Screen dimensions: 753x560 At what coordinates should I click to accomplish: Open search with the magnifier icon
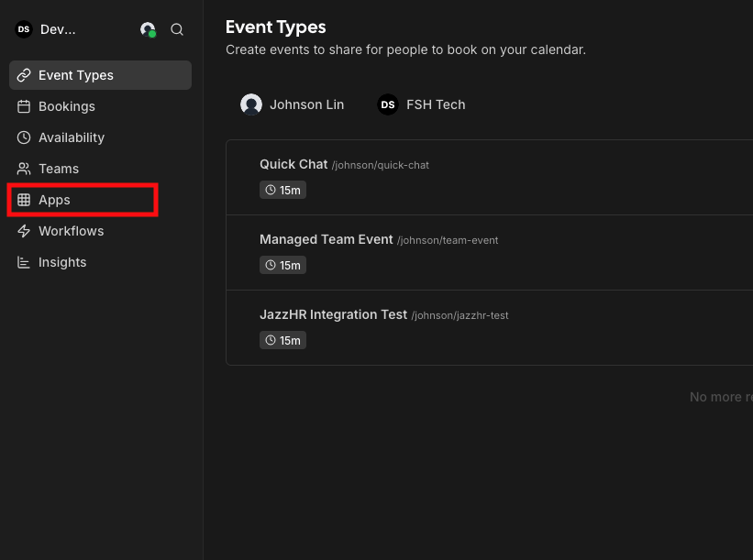[x=177, y=29]
